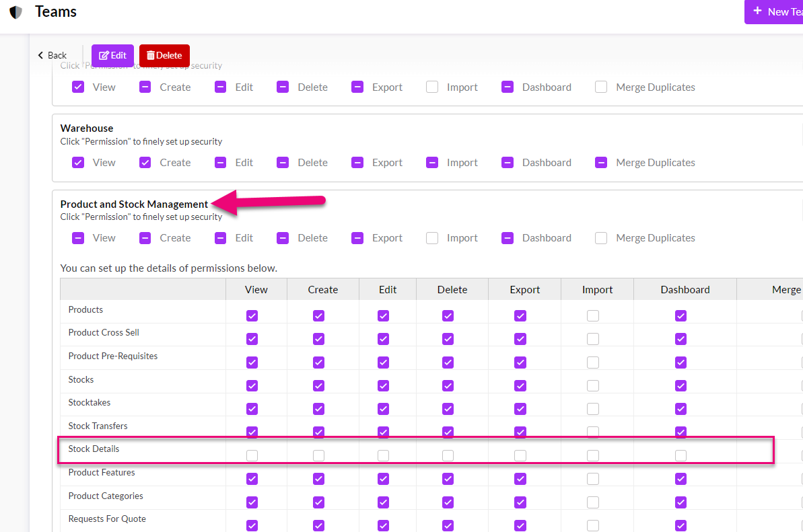Click the Delete column header in permissions table

452,289
